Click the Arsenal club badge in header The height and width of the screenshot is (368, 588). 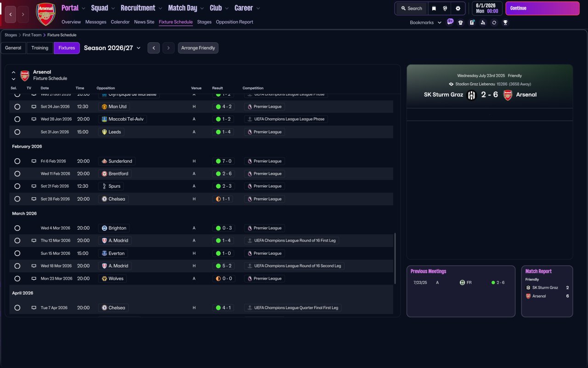pyautogui.click(x=46, y=14)
